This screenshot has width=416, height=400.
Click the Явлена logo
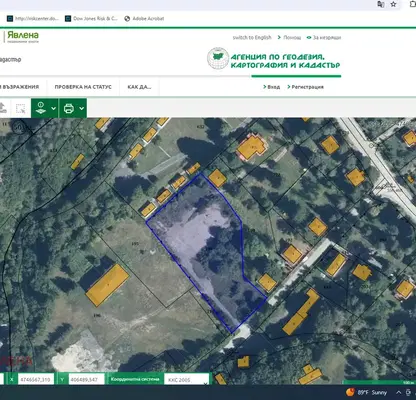pos(23,36)
